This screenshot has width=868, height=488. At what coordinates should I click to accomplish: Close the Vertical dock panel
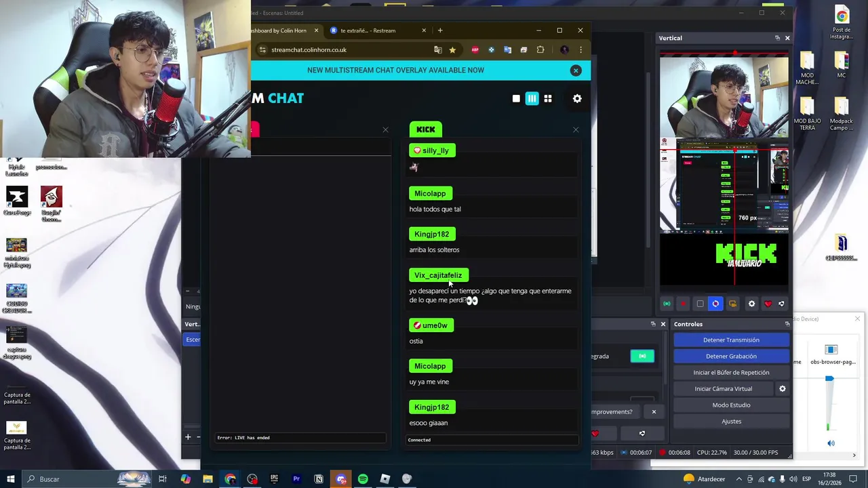pyautogui.click(x=787, y=38)
